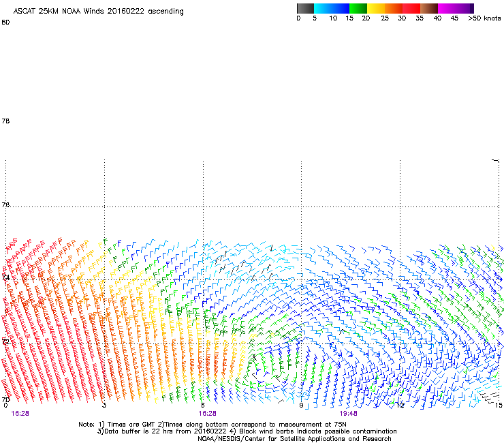This screenshot has width=504, height=443.
Task: Click the latitude axis label "72"
Action: coord(5,341)
